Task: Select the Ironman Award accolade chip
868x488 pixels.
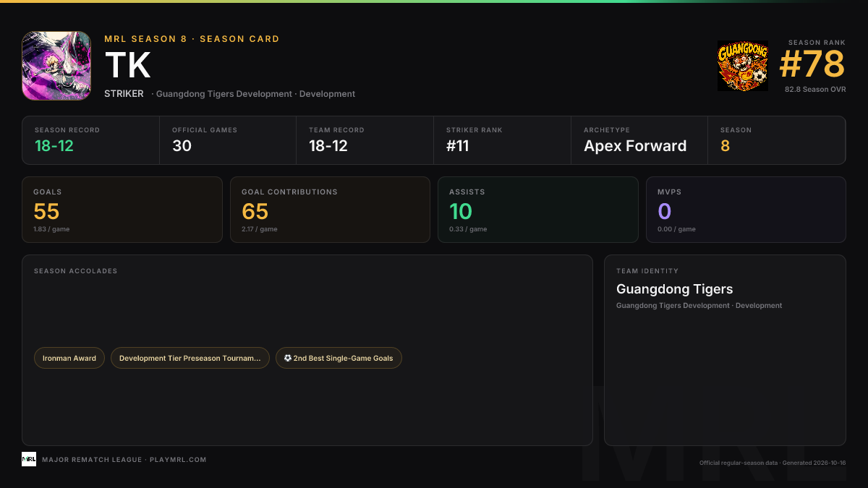Action: coord(69,358)
